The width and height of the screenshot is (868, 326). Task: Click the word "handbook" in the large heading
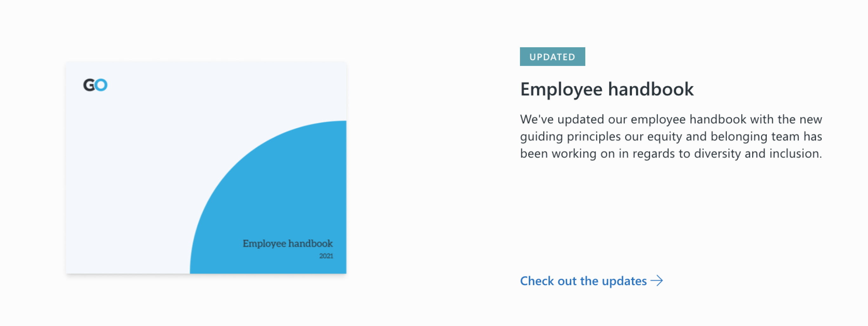point(651,89)
